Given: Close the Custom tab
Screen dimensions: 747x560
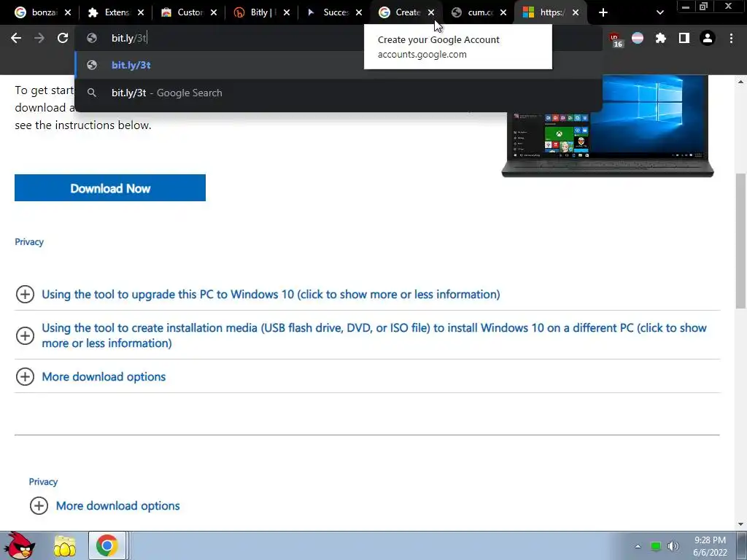Looking at the screenshot, I should point(214,12).
